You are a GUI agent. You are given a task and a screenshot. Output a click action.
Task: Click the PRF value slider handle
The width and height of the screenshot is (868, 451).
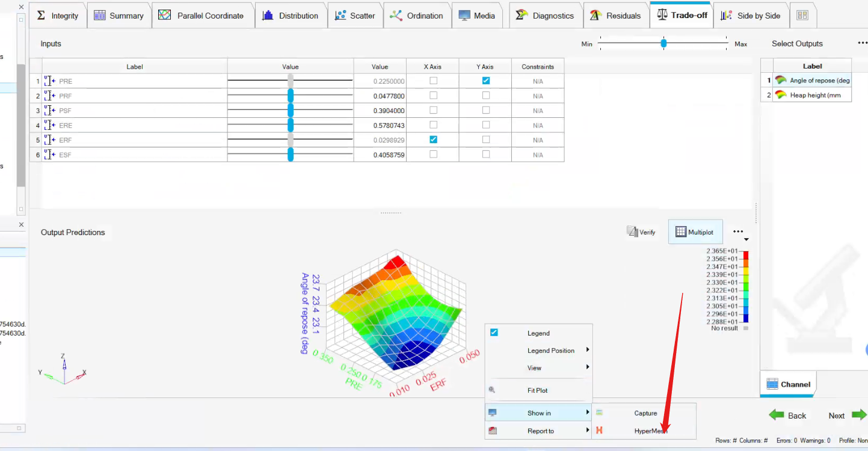click(x=291, y=96)
